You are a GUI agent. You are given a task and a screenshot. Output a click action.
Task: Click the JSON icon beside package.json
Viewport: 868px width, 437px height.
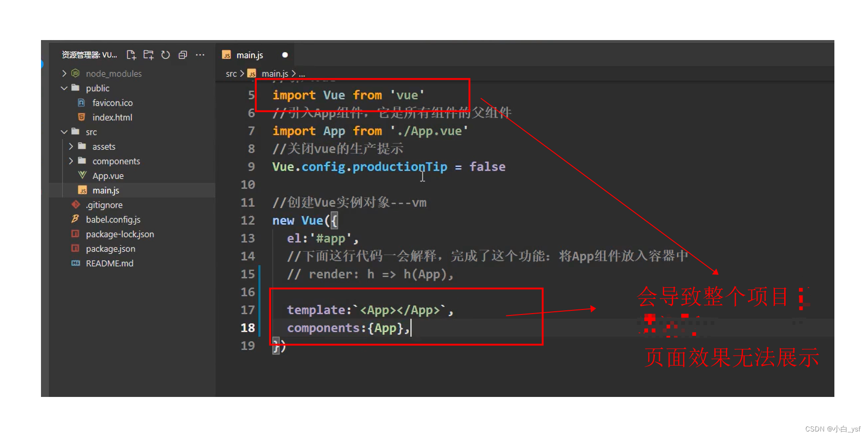click(x=76, y=248)
